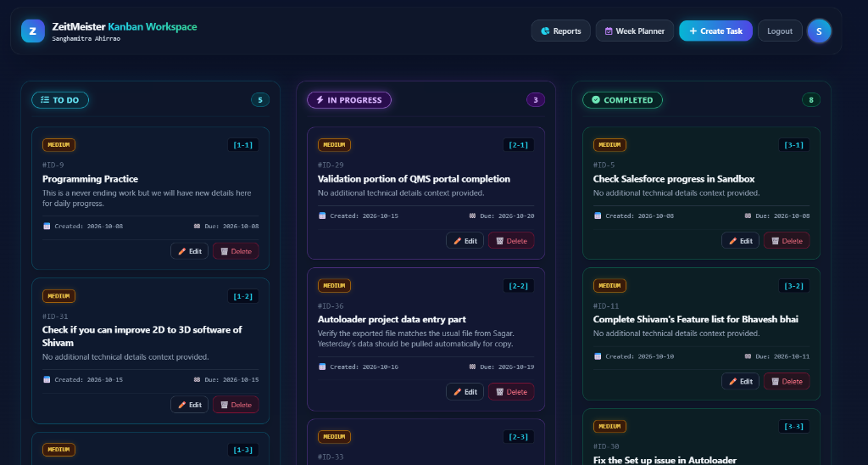Click the #ID-36 label
The width and height of the screenshot is (868, 465).
(331, 306)
